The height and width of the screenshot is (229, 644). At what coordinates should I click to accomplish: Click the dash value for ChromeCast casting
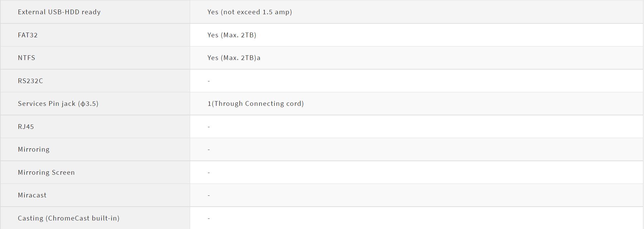(x=209, y=218)
